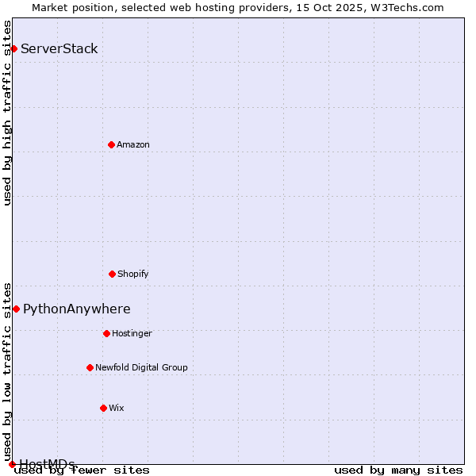This screenshot has width=476, height=476.
Task: Click the Amazon text label
Action: [133, 144]
